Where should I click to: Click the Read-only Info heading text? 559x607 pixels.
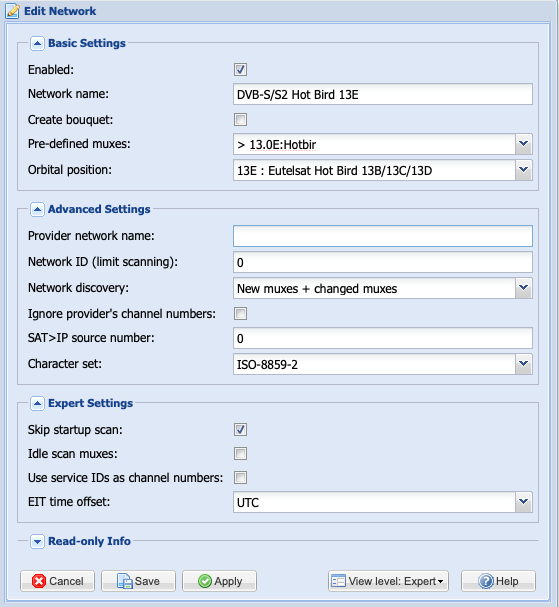click(x=89, y=541)
